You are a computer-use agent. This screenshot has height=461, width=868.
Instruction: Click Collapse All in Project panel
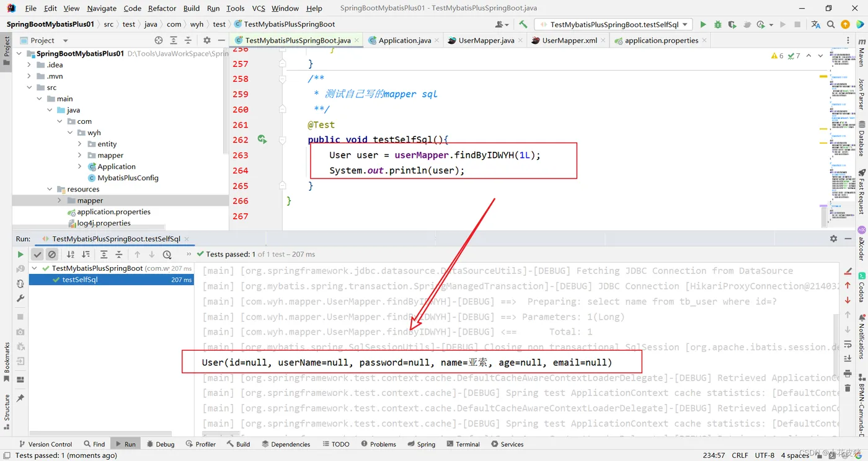point(187,40)
